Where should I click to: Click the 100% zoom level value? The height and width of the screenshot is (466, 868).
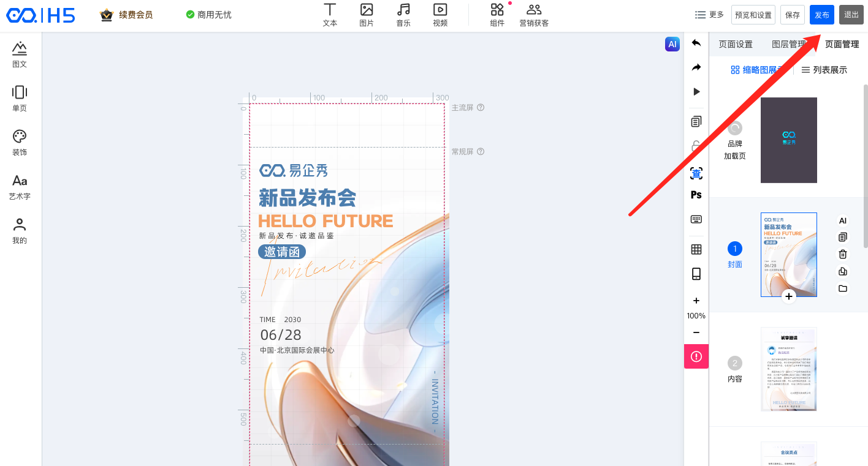pos(696,316)
